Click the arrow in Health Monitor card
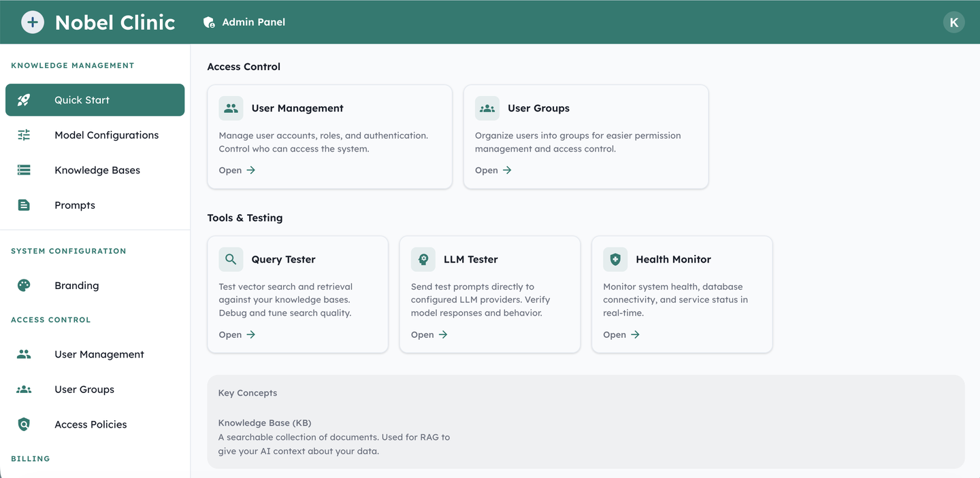The height and width of the screenshot is (478, 980). pos(635,335)
